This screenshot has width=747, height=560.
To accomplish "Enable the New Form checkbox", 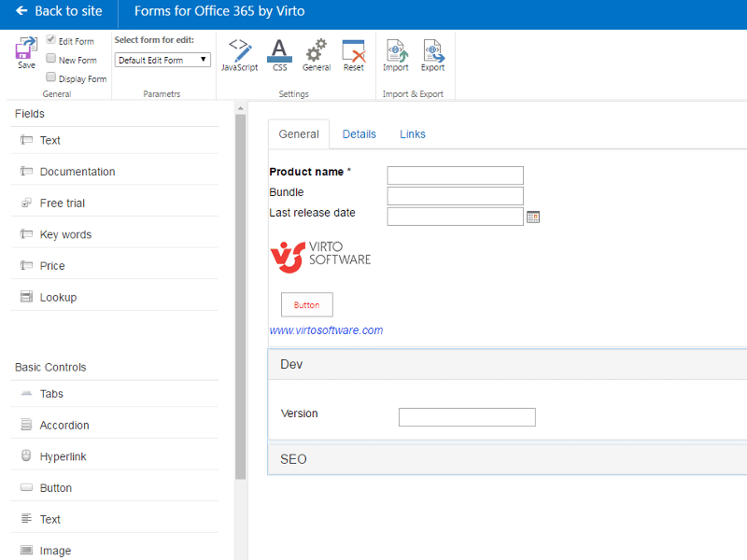I will coord(49,59).
